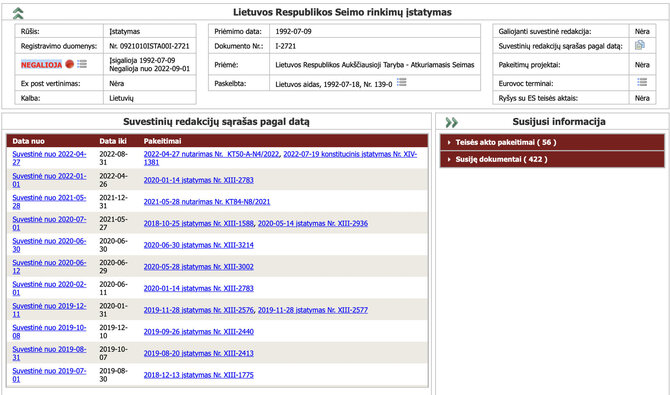Click 'Pakeitimai' column header
670x395 pixels.
click(162, 141)
